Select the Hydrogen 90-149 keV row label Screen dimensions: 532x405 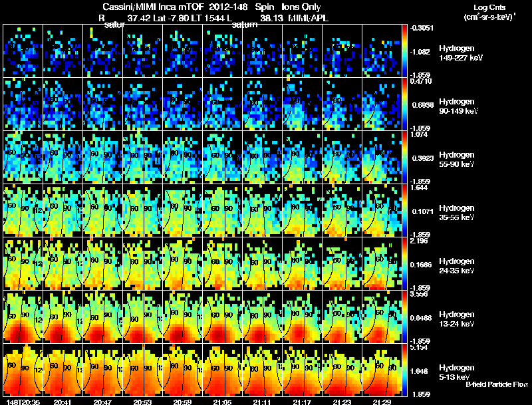click(458, 106)
